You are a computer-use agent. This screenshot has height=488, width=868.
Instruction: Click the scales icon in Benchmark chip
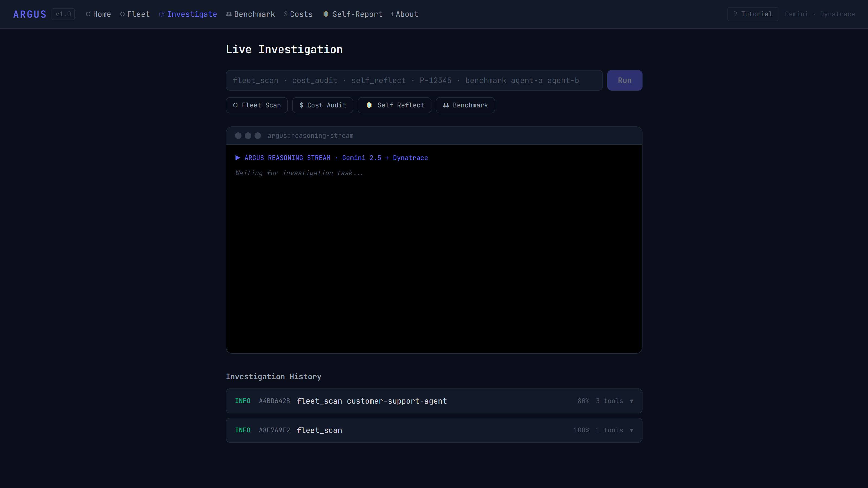click(x=446, y=106)
